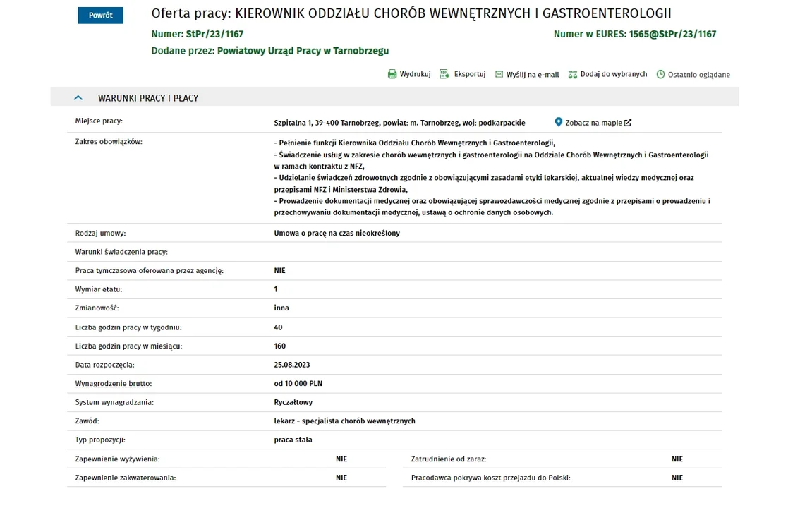Click lekarz - specjalista chorób wewnętrznych

click(x=344, y=421)
